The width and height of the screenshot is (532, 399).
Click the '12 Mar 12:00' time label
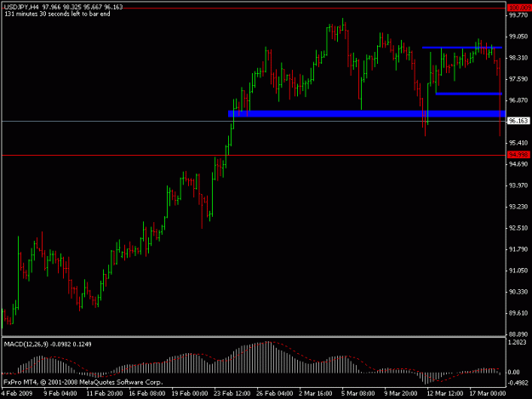point(445,393)
